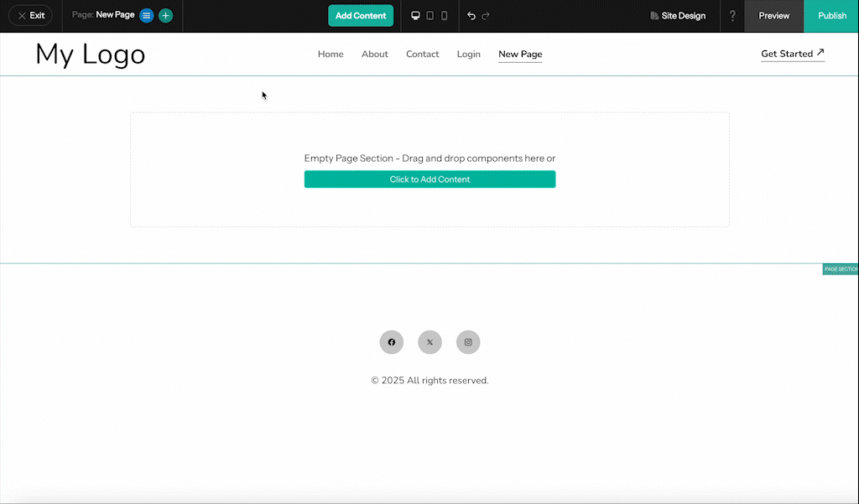
Task: Add a new page with the plus icon
Action: [x=165, y=15]
